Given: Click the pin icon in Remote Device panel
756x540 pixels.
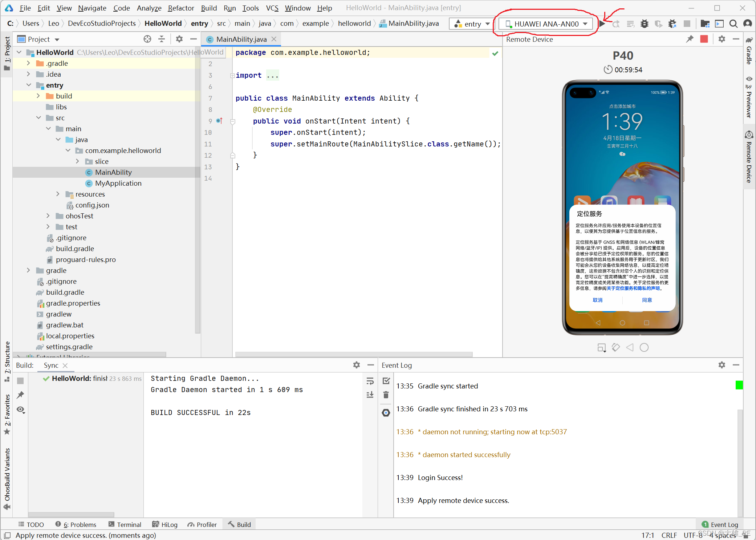Looking at the screenshot, I should [x=689, y=39].
